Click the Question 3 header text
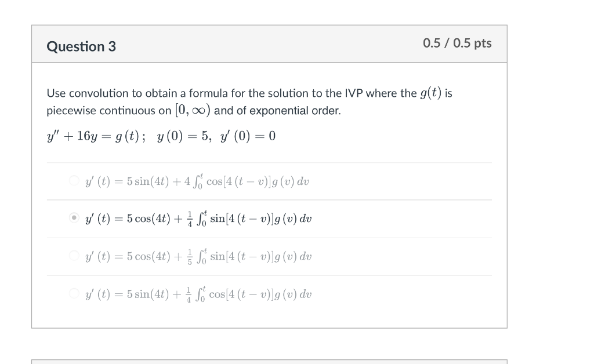This screenshot has width=594, height=364. pos(81,46)
